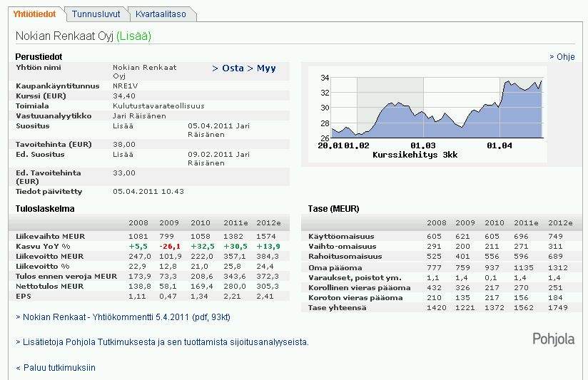Screen dimensions: 588x380
Task: Click the Perustiedot section heading
Action: click(39, 57)
